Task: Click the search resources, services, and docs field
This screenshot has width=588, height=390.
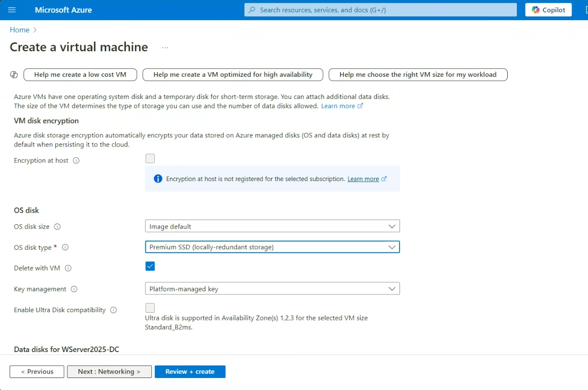Action: pyautogui.click(x=380, y=10)
